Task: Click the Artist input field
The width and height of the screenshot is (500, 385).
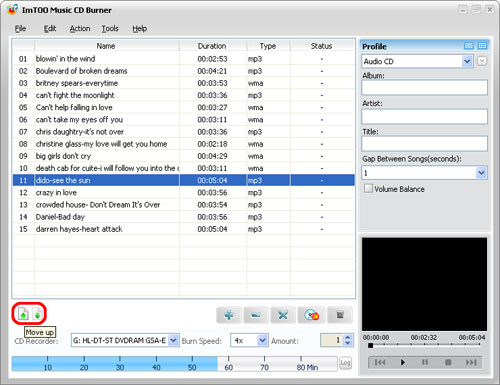Action: 424,117
